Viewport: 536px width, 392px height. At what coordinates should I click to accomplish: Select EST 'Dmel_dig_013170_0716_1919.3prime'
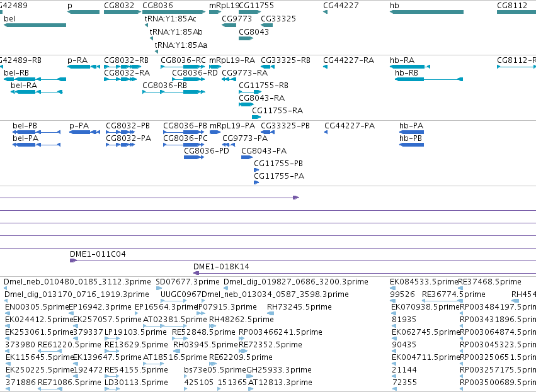coord(77,294)
